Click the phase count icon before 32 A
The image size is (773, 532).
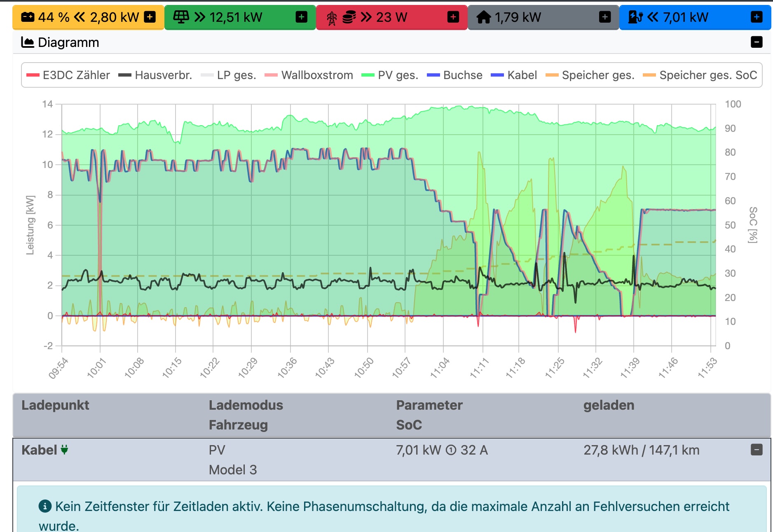[x=451, y=450]
